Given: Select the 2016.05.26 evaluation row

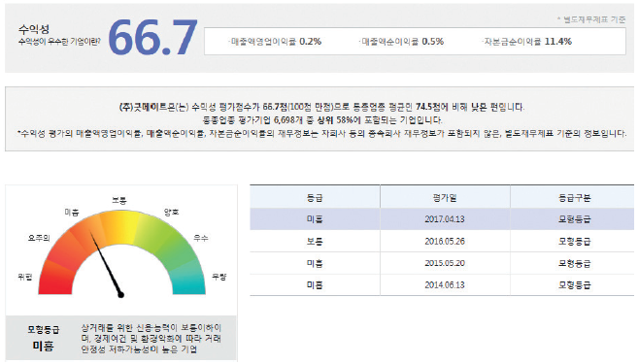Looking at the screenshot, I should tap(442, 241).
